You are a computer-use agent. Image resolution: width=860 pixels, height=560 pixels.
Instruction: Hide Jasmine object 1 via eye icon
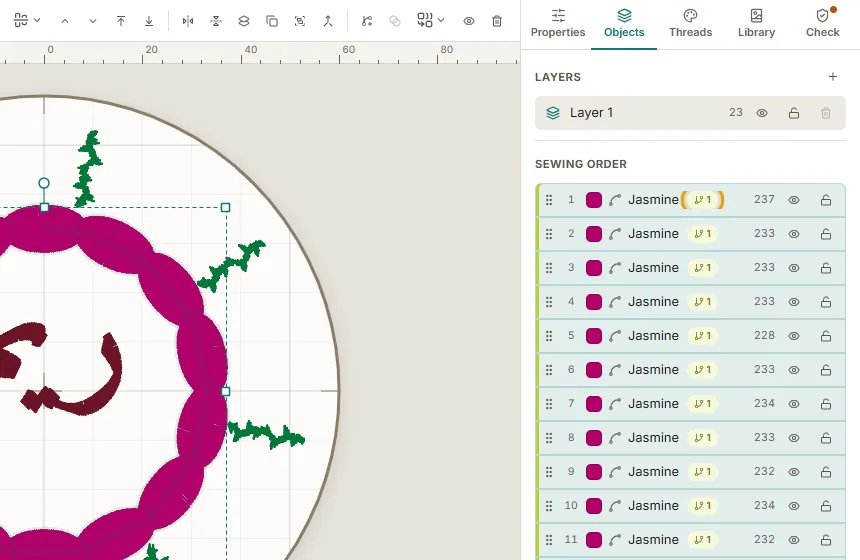794,200
